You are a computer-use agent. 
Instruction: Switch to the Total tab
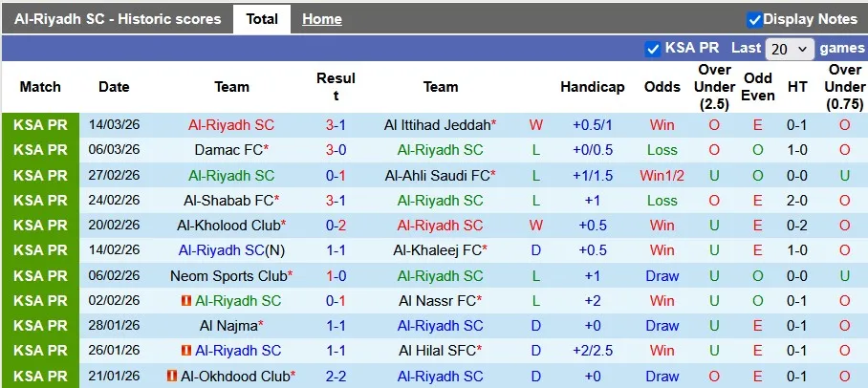click(262, 19)
